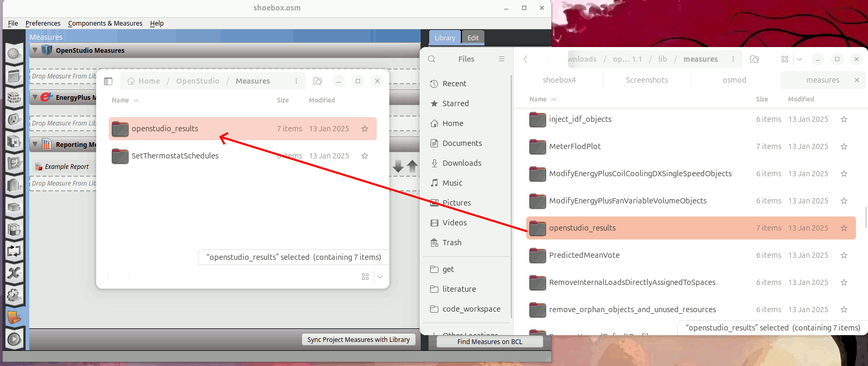Star the SetThermostatSchedules folder
The image size is (868, 366).
click(x=365, y=156)
